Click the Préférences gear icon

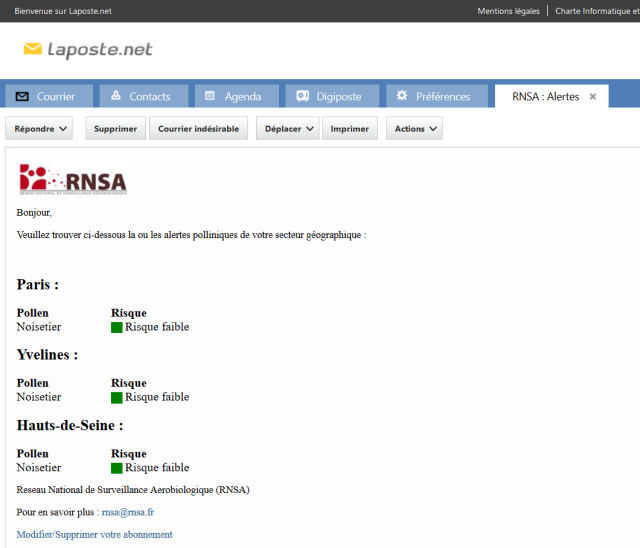pos(402,96)
